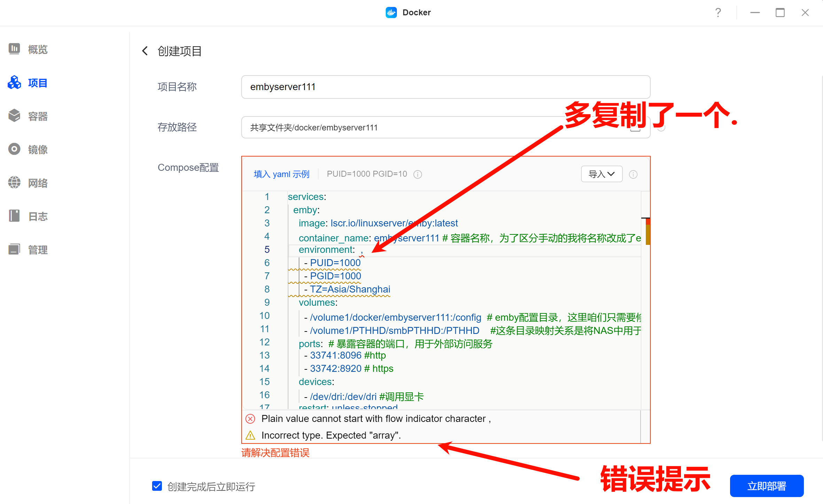Viewport: 823px width, 504px height.
Task: Click the 存放路径 path field
Action: pyautogui.click(x=446, y=127)
